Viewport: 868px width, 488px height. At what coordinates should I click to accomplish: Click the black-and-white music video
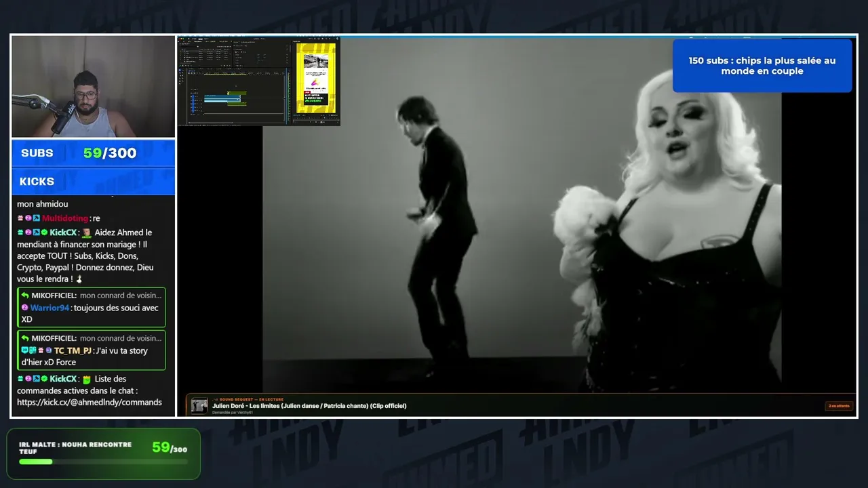(x=522, y=214)
